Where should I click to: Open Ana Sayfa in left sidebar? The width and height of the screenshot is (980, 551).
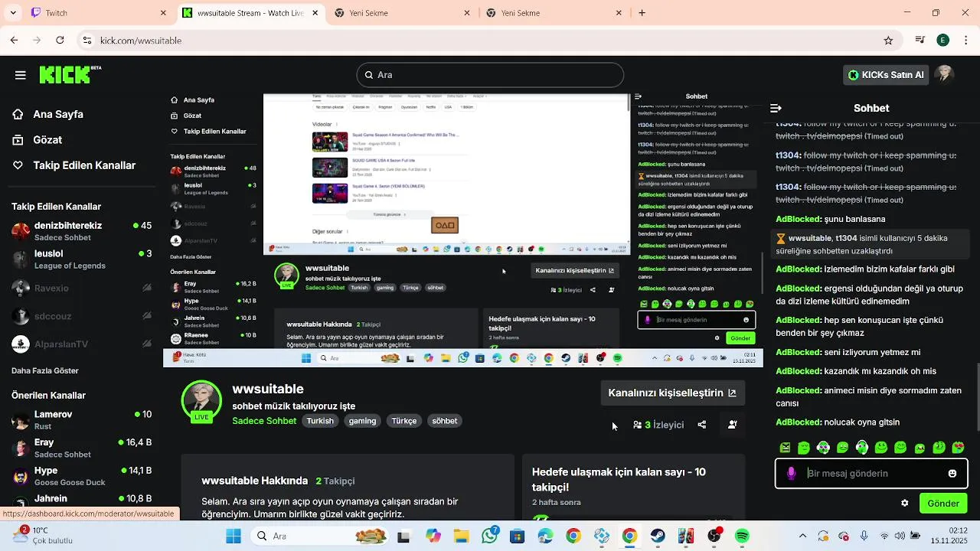pos(47,114)
